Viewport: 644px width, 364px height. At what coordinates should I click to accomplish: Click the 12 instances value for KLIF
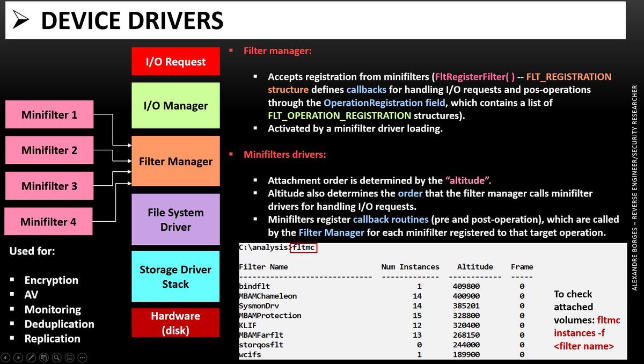417,325
